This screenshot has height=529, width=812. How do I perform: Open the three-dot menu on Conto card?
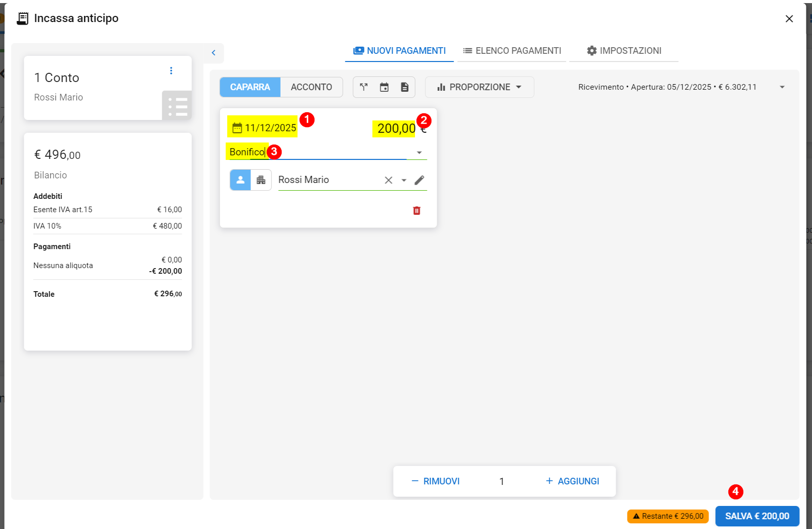[x=171, y=71]
